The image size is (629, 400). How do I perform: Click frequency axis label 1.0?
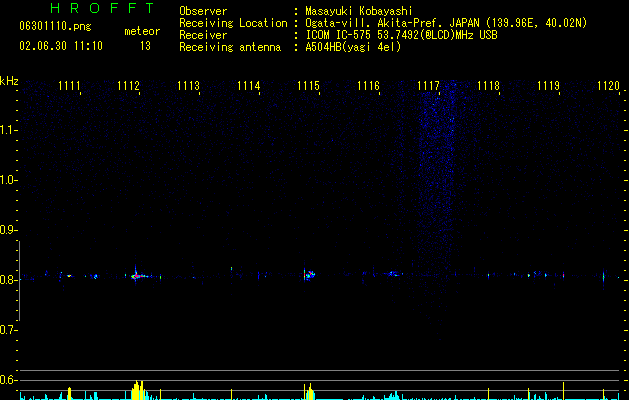[8, 180]
